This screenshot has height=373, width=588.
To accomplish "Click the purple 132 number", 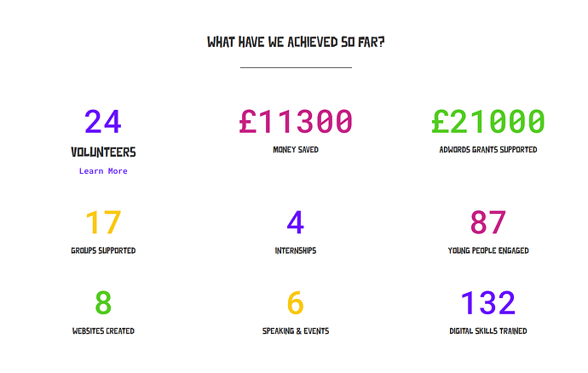I will 488,303.
